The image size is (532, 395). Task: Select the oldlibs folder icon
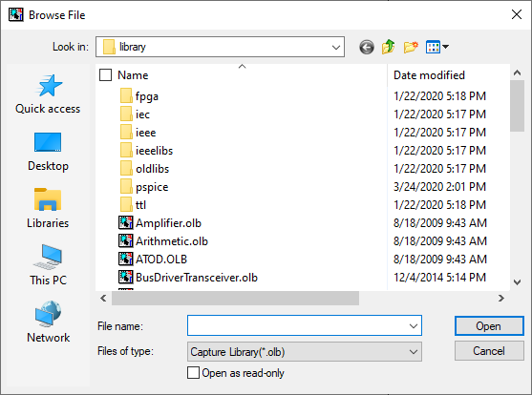126,169
